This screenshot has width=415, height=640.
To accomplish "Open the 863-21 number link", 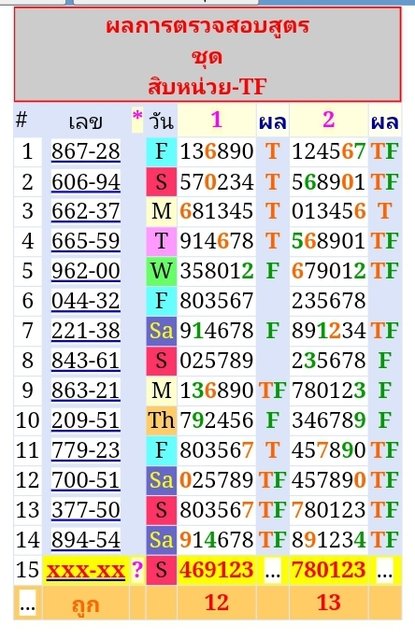I will [86, 390].
